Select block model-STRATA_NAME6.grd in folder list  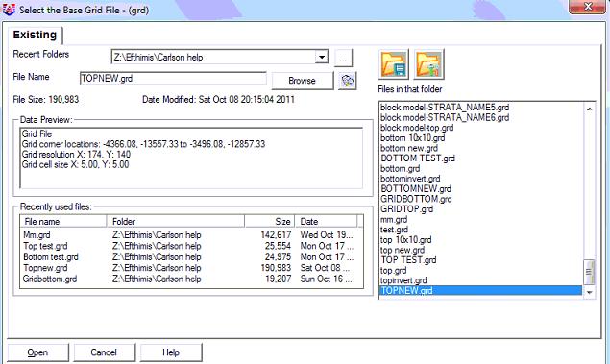coord(445,117)
